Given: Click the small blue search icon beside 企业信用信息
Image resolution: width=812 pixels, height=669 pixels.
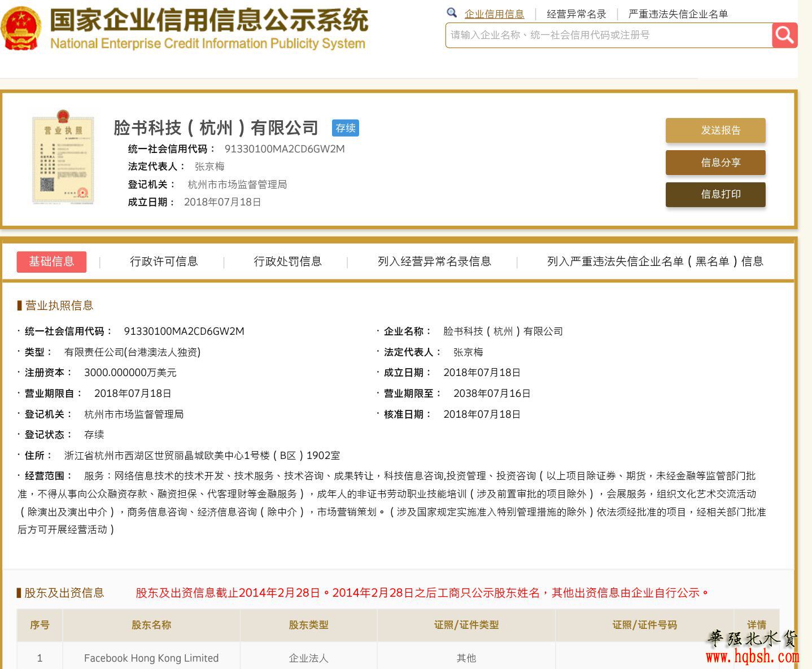Looking at the screenshot, I should click(x=452, y=13).
